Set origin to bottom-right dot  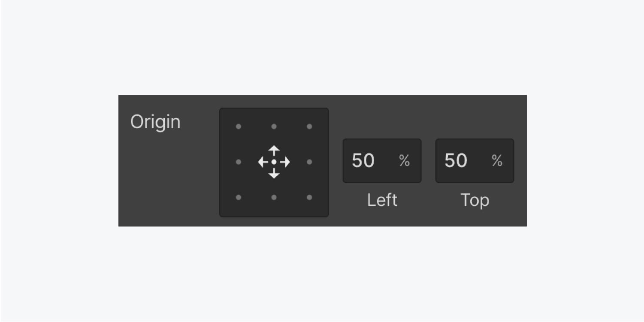coord(309,197)
